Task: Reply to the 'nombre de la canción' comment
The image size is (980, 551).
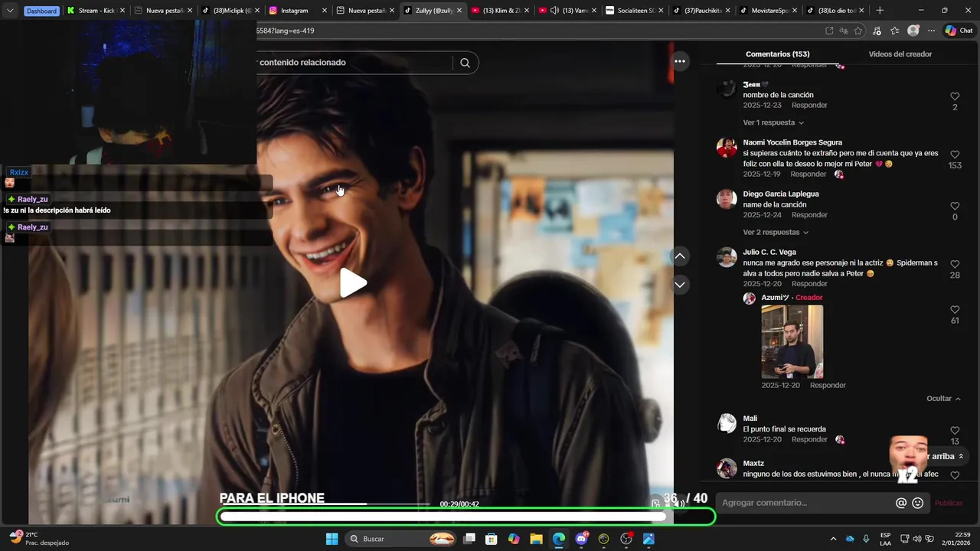Action: pos(809,106)
